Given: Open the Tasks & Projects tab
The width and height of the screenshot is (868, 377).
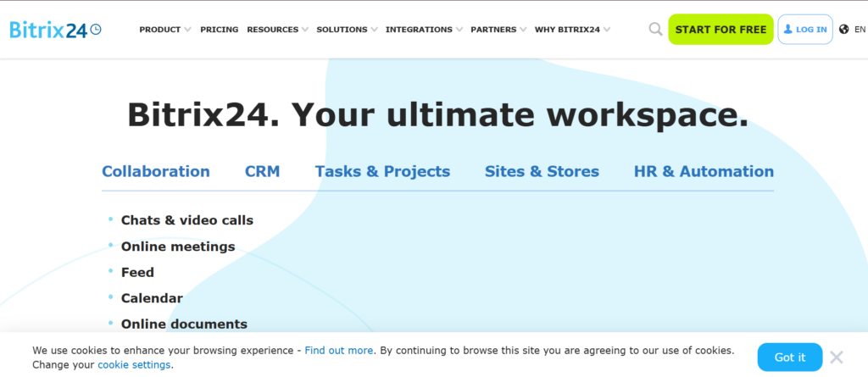Looking at the screenshot, I should click(382, 172).
